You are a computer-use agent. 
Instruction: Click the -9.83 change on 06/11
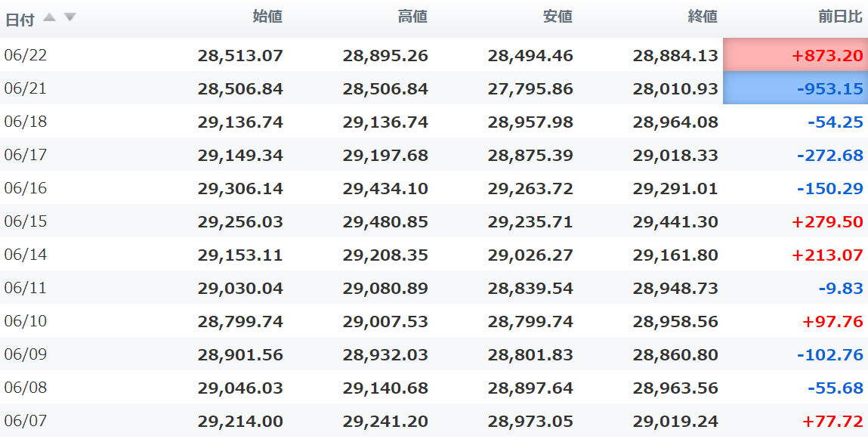tap(841, 288)
